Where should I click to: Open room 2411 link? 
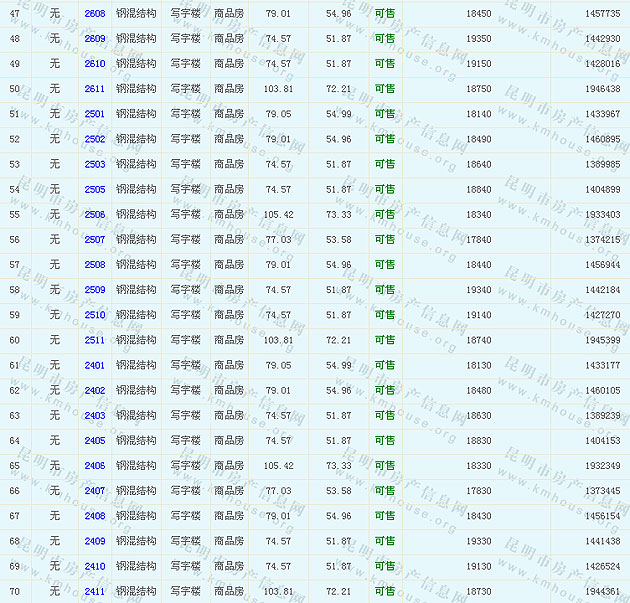(x=95, y=591)
